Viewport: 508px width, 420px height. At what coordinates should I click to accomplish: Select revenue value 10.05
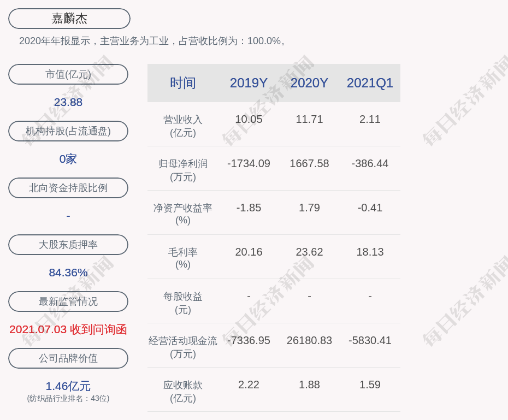pyautogui.click(x=249, y=119)
